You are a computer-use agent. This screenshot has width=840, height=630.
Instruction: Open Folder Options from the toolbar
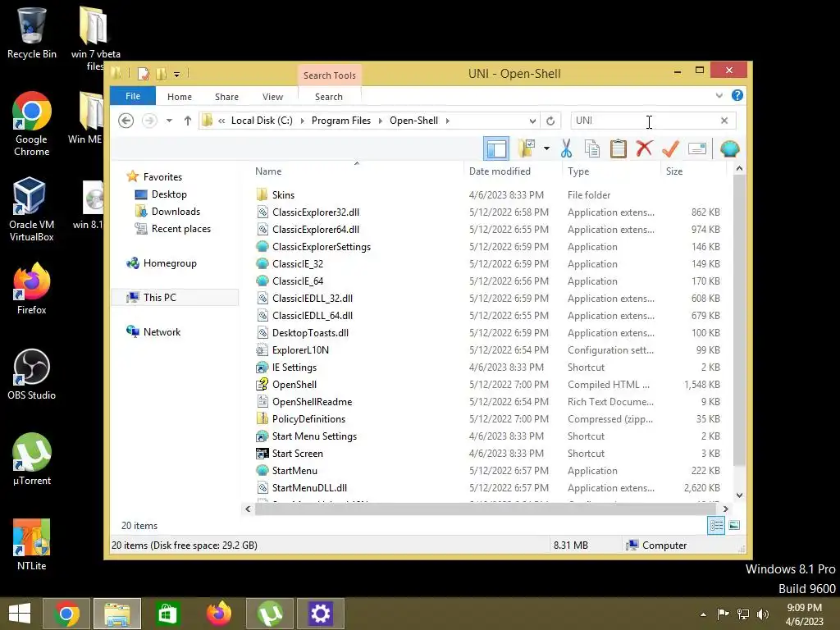click(x=527, y=148)
